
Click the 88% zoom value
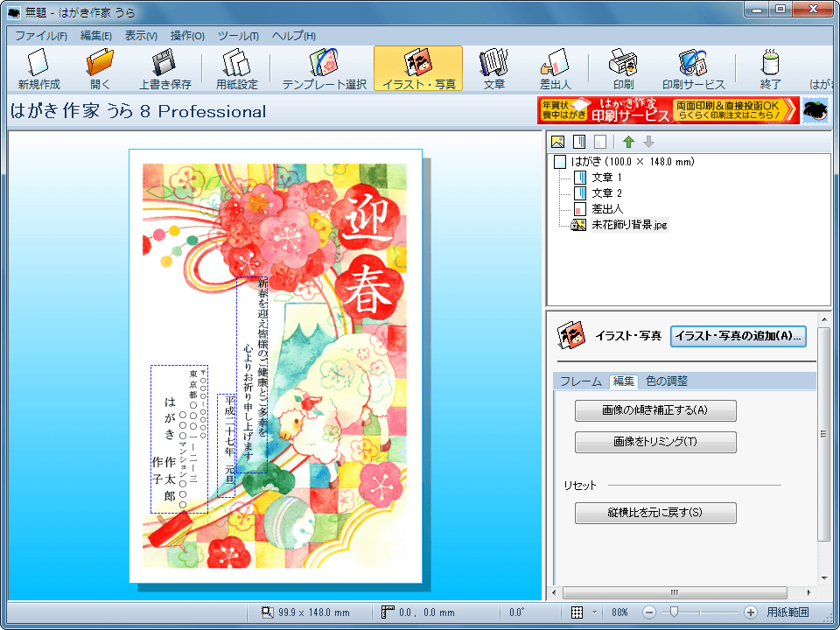coord(619,612)
